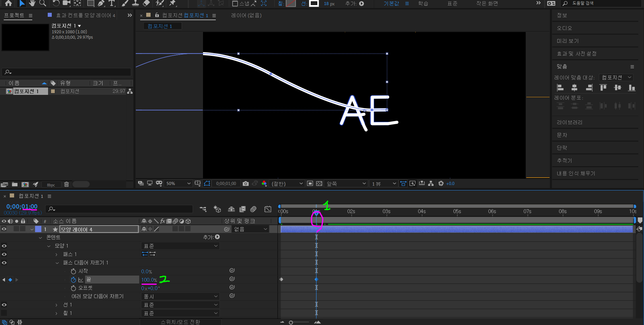Screen dimensions: 644x325
Task: Open the channel and color management icon
Action: coord(264,183)
